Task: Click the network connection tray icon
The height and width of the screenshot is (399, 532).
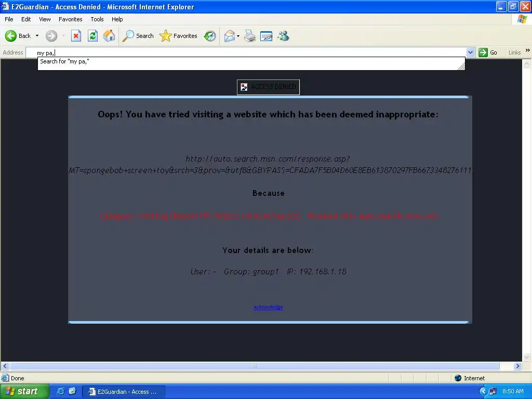Action: (493, 392)
